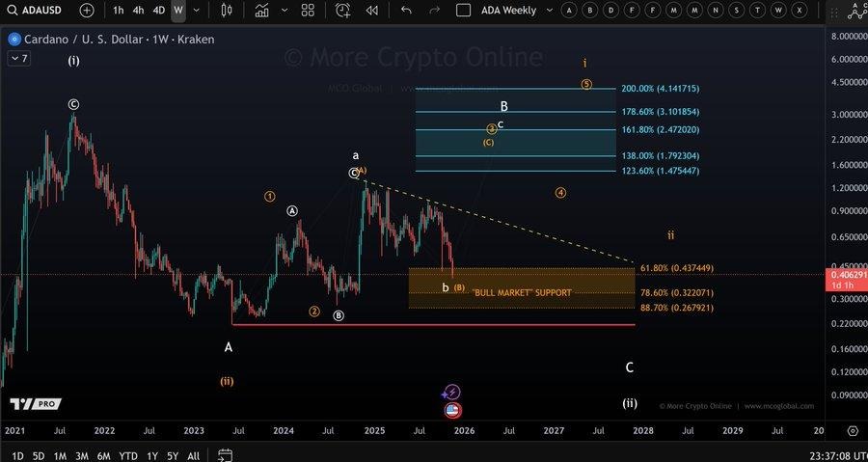Open the ADAUSD symbol search
Image resolution: width=868 pixels, height=462 pixels.
(35, 10)
